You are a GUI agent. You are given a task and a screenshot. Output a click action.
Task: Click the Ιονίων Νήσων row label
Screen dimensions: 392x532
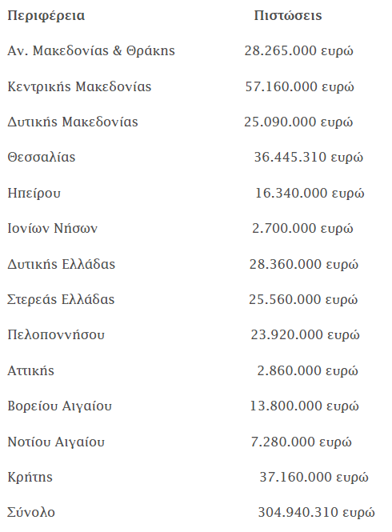[52, 228]
